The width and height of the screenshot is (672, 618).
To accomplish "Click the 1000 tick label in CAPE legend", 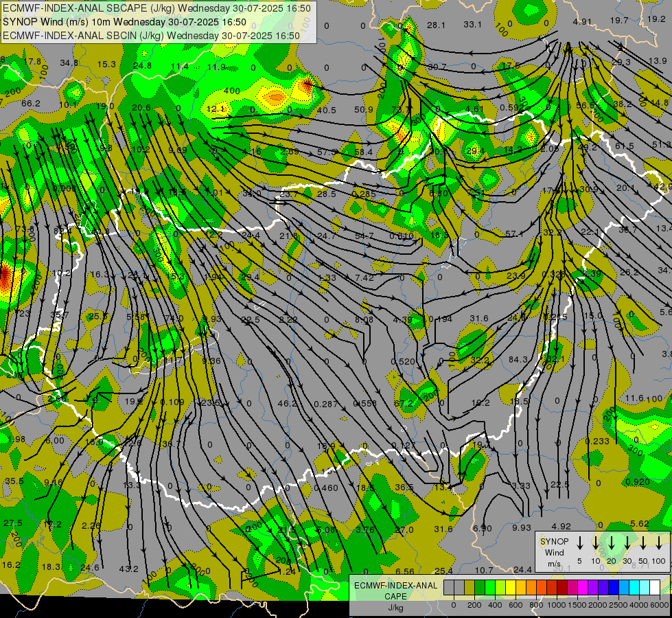I will point(556,605).
